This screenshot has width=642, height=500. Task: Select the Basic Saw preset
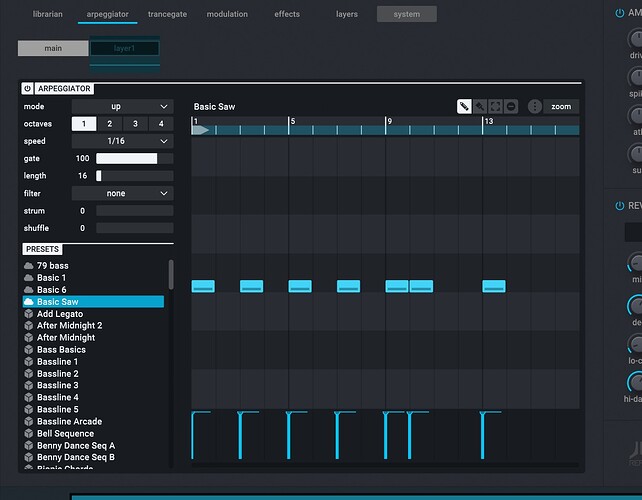pos(93,302)
